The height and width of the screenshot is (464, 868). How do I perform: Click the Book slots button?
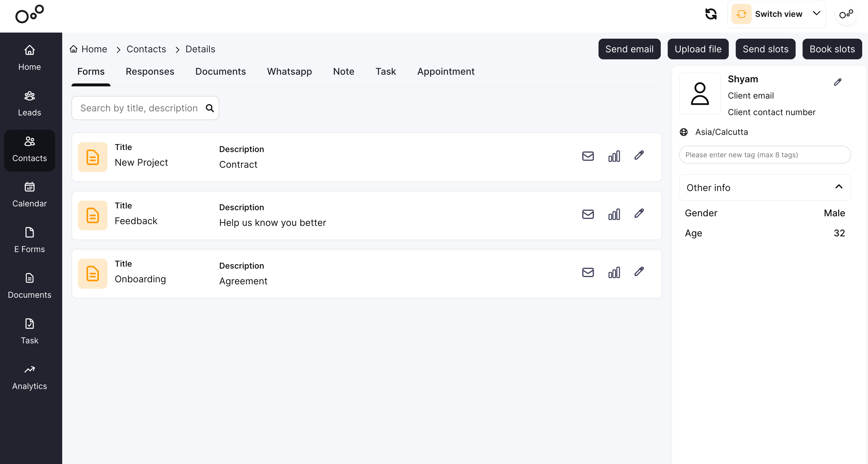[832, 49]
